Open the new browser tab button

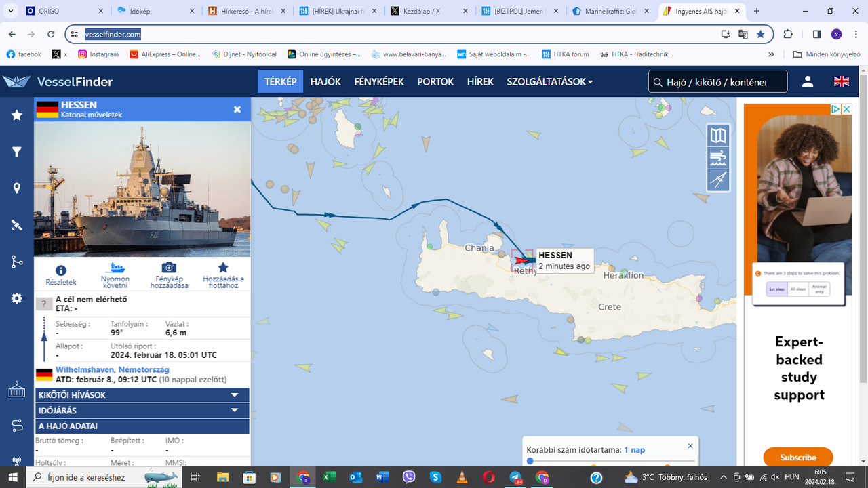[x=757, y=11]
